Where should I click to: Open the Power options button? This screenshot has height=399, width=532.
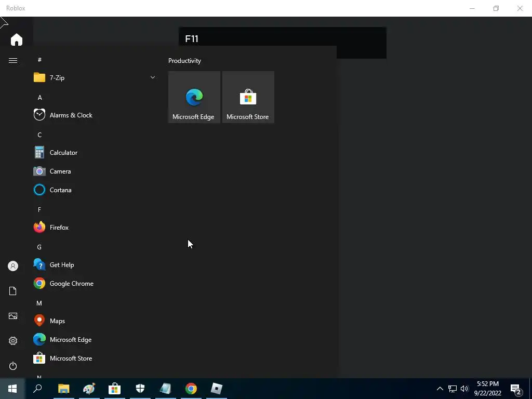(x=13, y=366)
